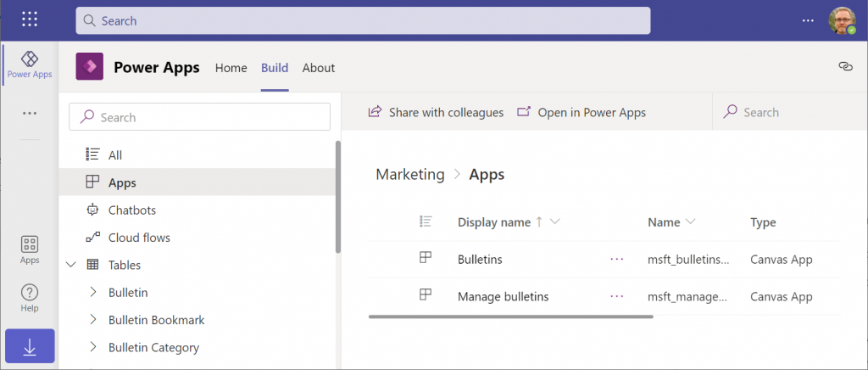Click the Type column header
Viewport: 868px width, 370px height.
click(x=764, y=222)
